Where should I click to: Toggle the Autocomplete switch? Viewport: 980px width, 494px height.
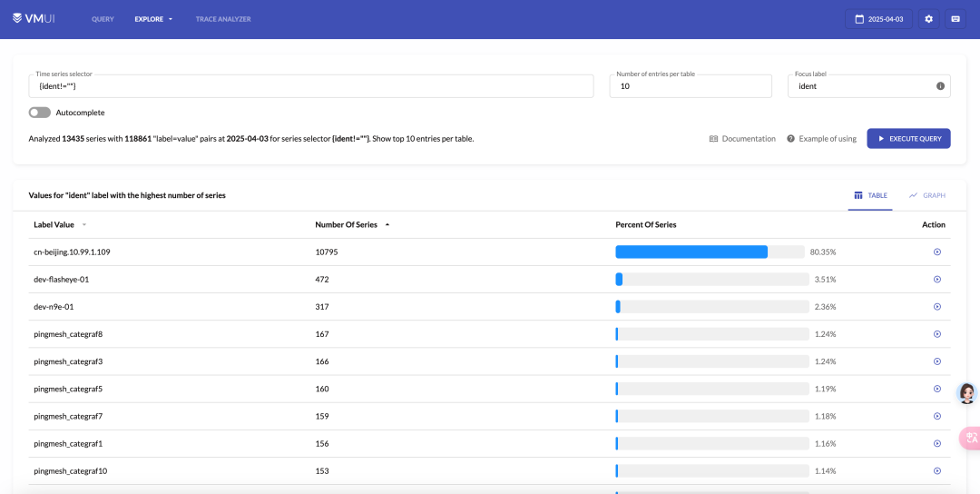point(39,113)
